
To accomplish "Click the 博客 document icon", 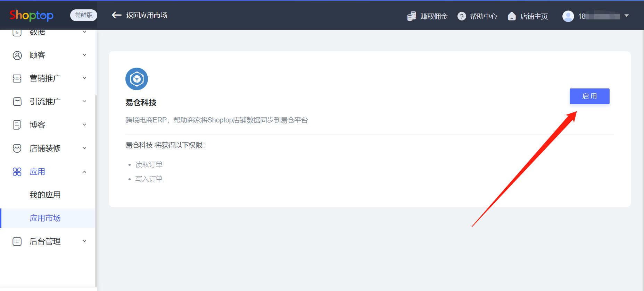I will point(17,125).
